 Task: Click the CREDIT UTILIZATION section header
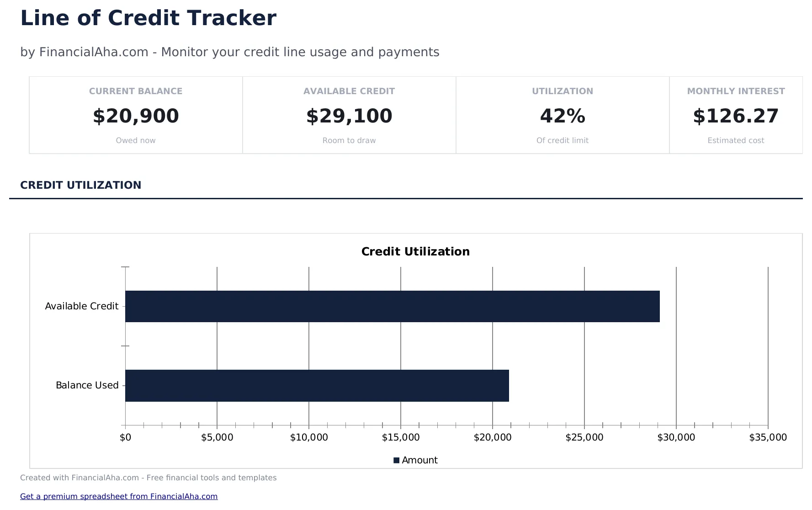[x=81, y=185]
